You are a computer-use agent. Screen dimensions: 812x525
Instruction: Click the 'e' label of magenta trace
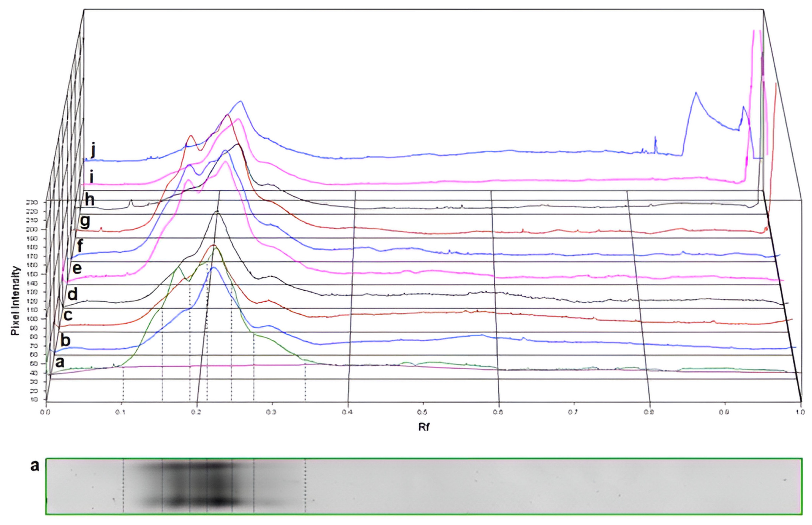pyautogui.click(x=77, y=269)
